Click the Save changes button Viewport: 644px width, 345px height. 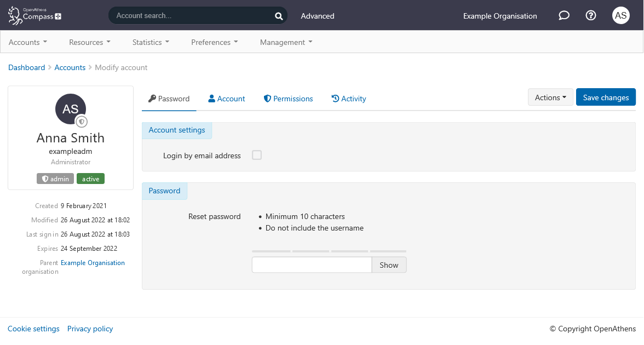click(x=606, y=97)
